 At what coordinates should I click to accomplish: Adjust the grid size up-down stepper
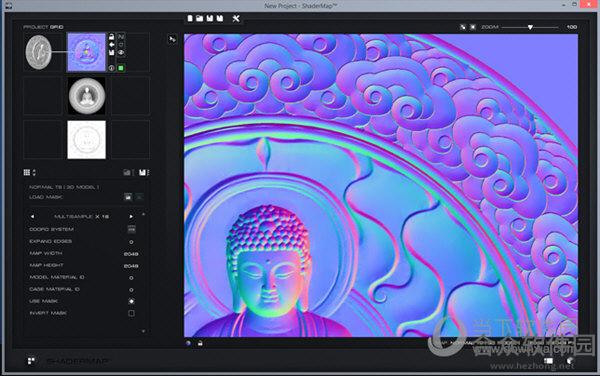(x=34, y=173)
